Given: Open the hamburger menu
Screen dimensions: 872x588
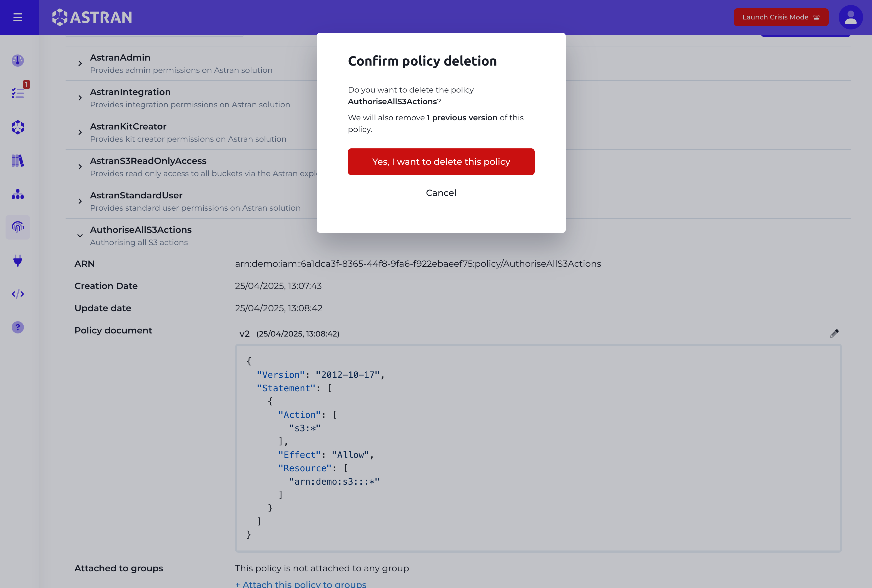Looking at the screenshot, I should pos(18,17).
